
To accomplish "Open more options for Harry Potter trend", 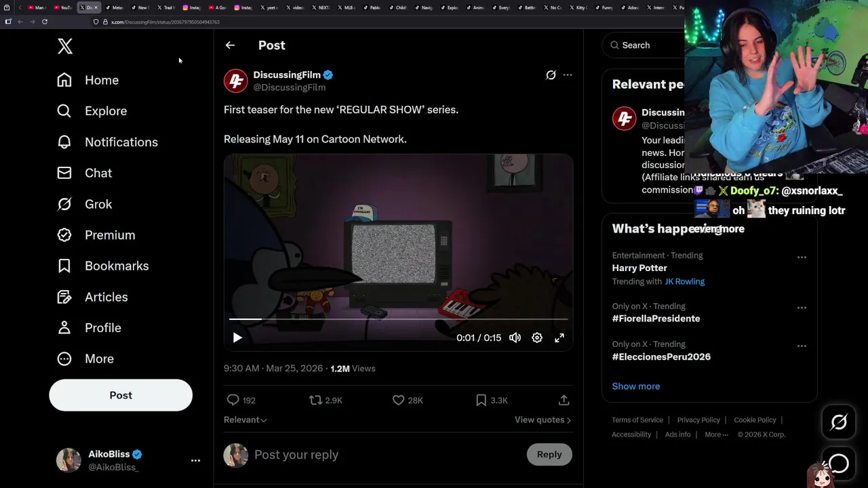I will pos(802,258).
